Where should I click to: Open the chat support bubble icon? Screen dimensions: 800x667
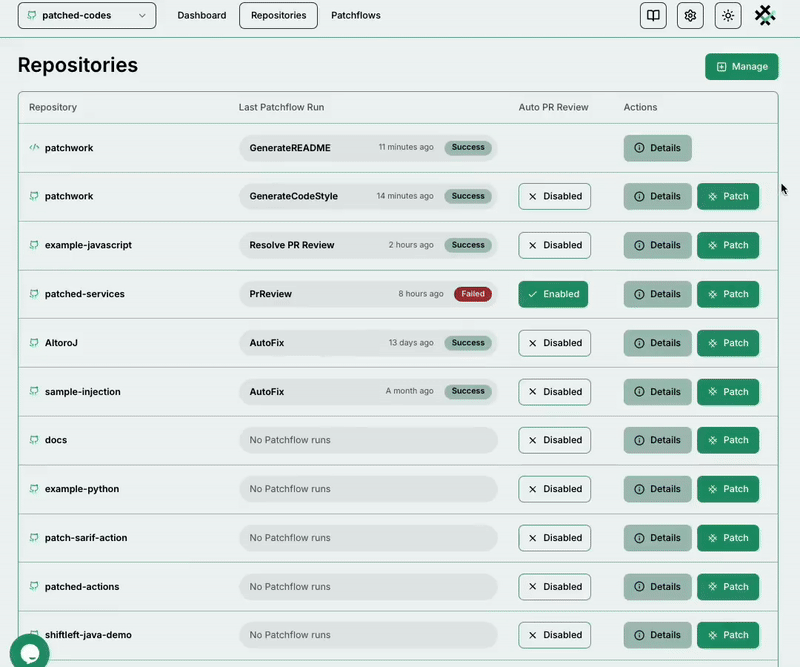28,652
